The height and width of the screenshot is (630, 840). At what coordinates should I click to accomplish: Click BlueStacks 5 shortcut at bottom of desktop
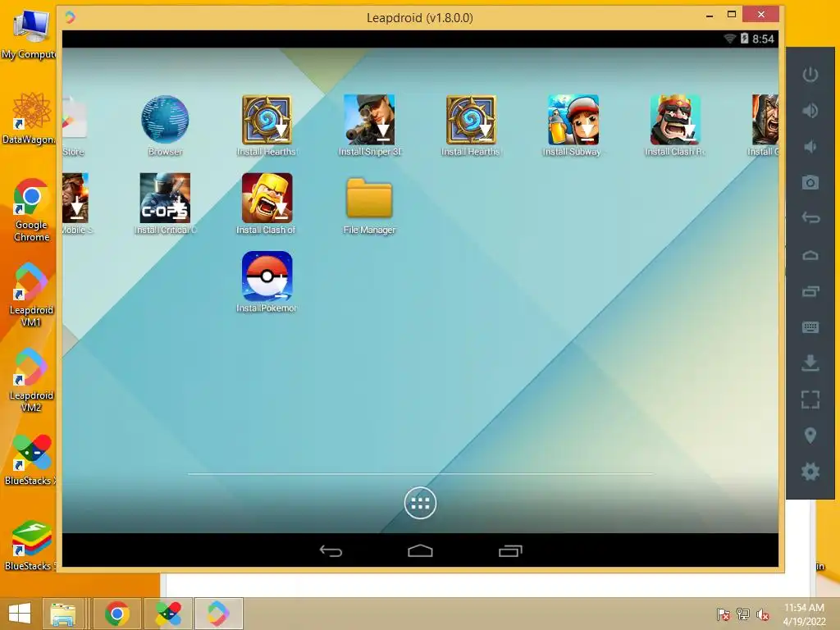pyautogui.click(x=30, y=546)
